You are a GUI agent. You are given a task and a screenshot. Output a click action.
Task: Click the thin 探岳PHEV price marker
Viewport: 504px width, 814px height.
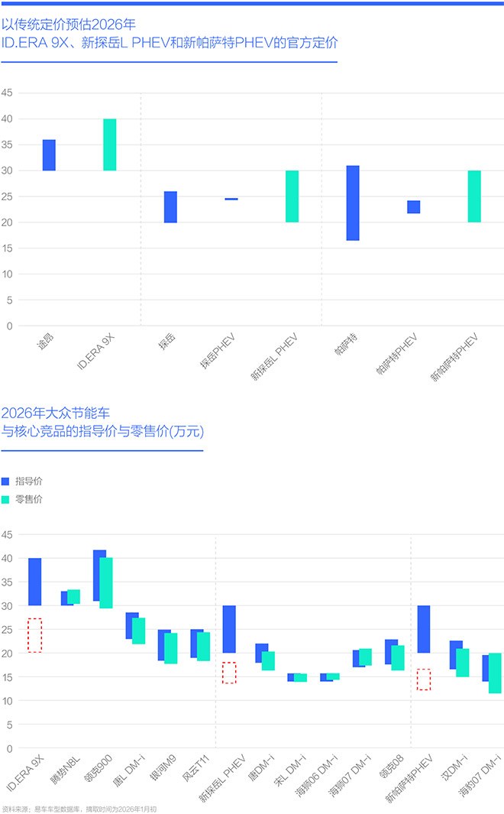231,199
